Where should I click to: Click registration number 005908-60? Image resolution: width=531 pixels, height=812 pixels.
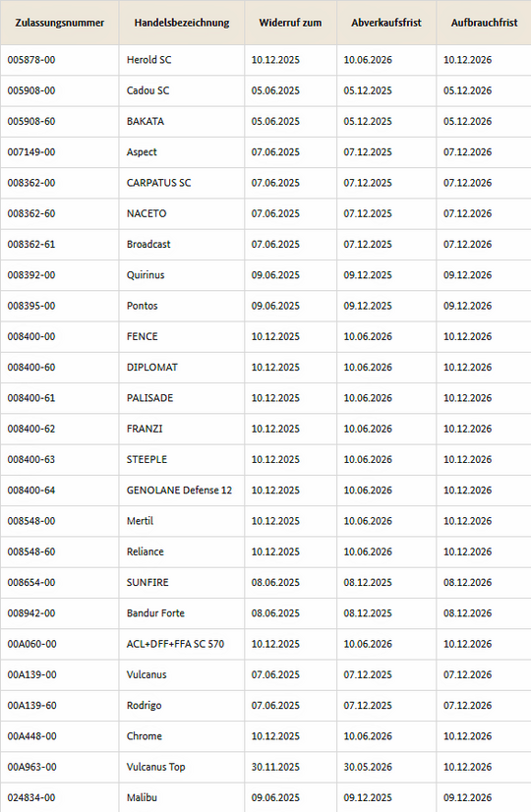click(31, 122)
